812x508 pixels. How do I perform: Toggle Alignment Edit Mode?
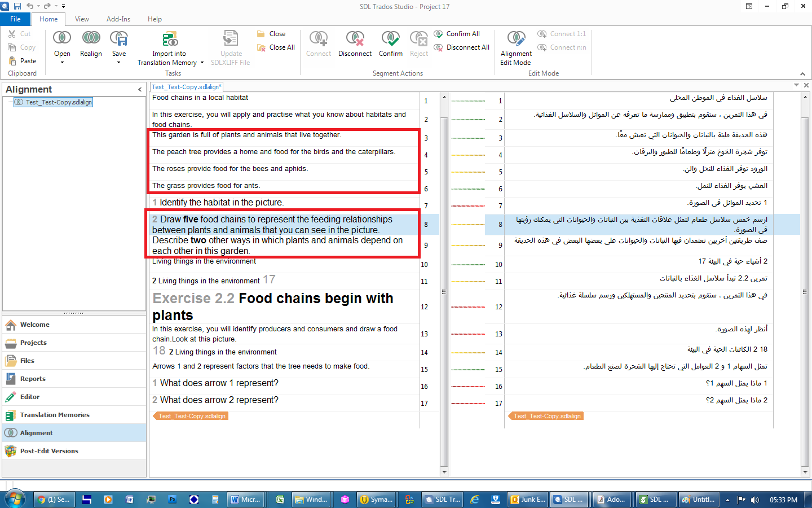click(516, 48)
